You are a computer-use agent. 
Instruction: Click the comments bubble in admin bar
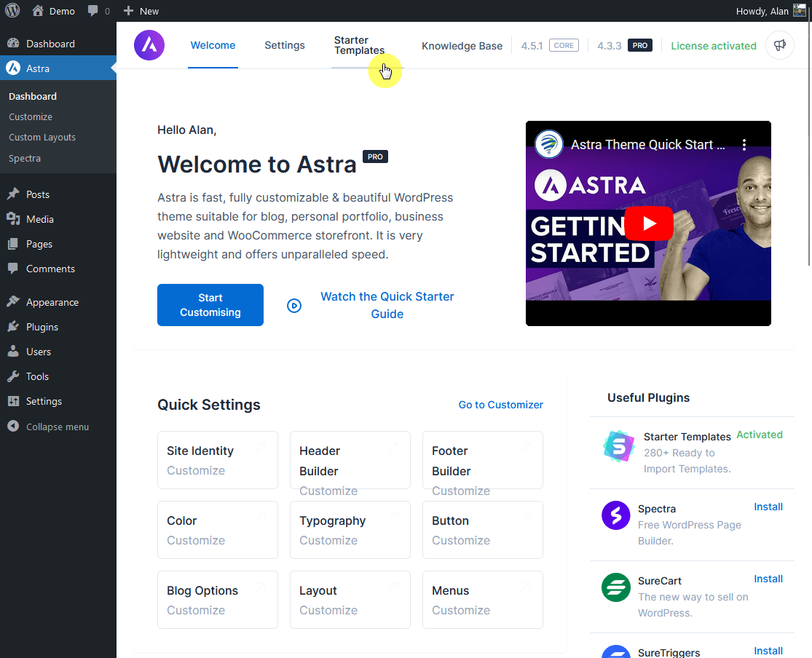[98, 11]
